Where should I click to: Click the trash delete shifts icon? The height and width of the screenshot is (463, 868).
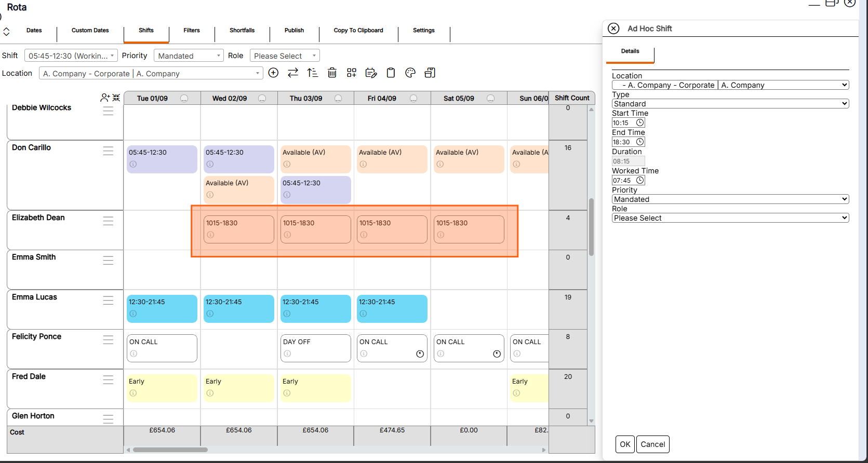coord(332,73)
